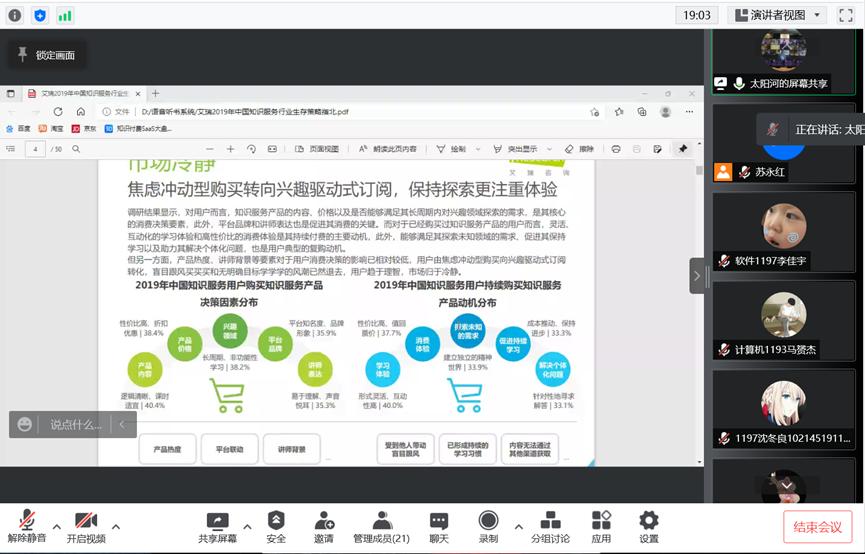Open the Security (安全) panel
Screen dimensions: 865x554
[x=276, y=527]
